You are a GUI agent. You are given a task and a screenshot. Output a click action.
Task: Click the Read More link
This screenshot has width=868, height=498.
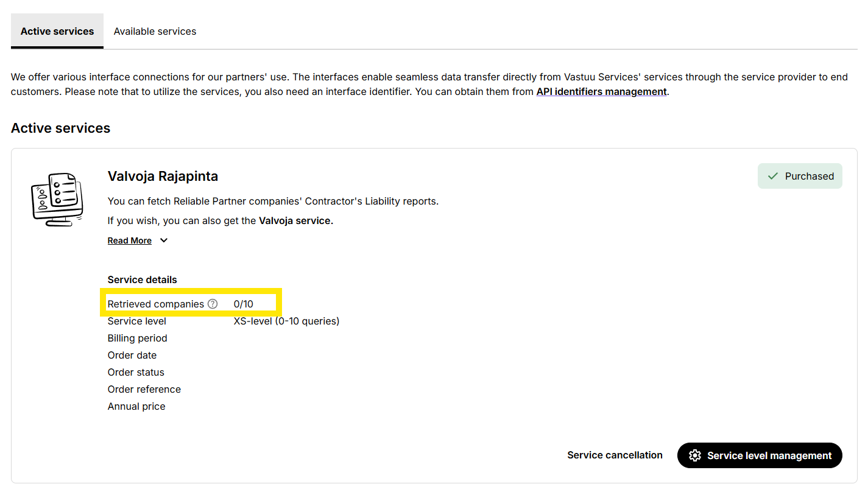[130, 240]
